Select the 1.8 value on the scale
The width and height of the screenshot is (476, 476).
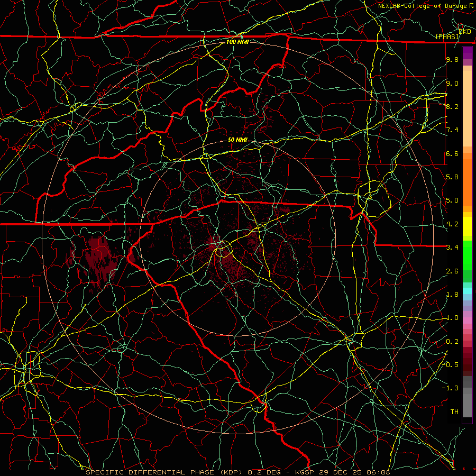452,295
